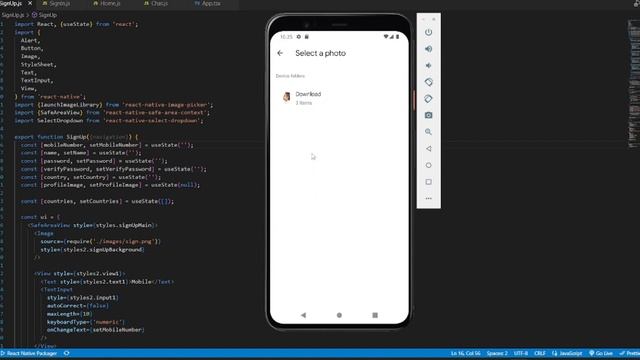Screen dimensions: 640x360
Task: Click 'Select a photo' title text
Action: point(320,53)
